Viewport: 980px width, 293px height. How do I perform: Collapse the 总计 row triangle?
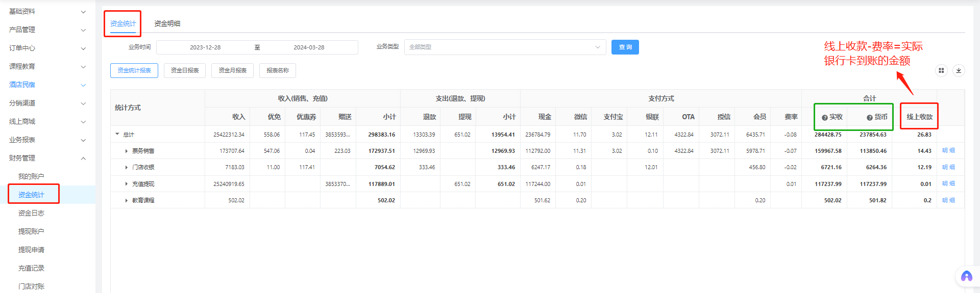point(117,134)
